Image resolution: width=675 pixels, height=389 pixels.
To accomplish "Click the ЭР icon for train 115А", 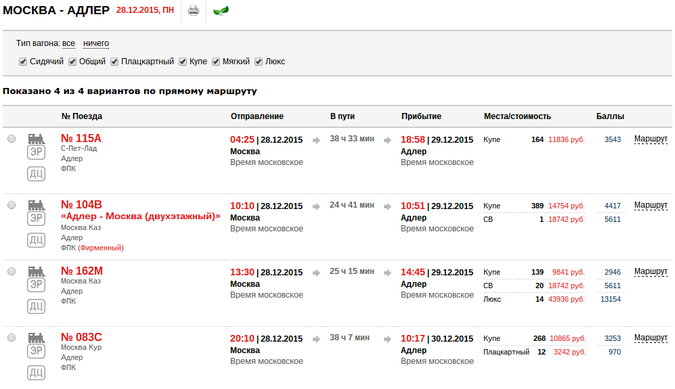I will pos(36,152).
